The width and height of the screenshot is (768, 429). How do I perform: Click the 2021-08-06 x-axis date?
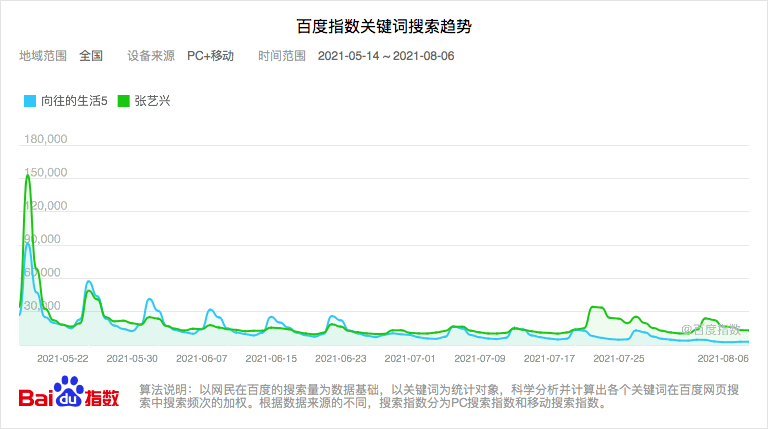(x=723, y=358)
